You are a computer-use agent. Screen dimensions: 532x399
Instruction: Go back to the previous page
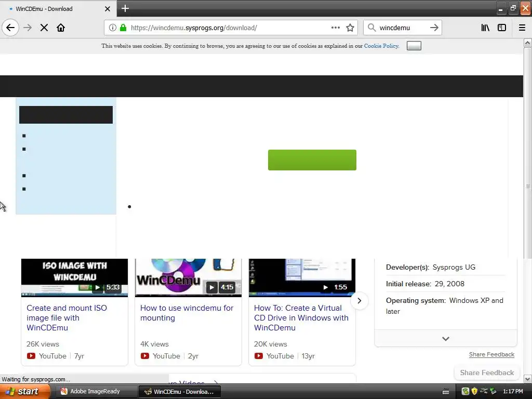pyautogui.click(x=10, y=28)
